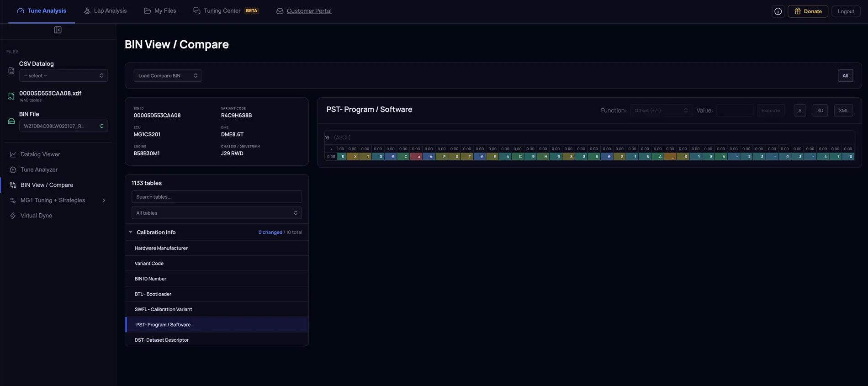868x386 pixels.
Task: Open the My Files tab
Action: pos(160,11)
